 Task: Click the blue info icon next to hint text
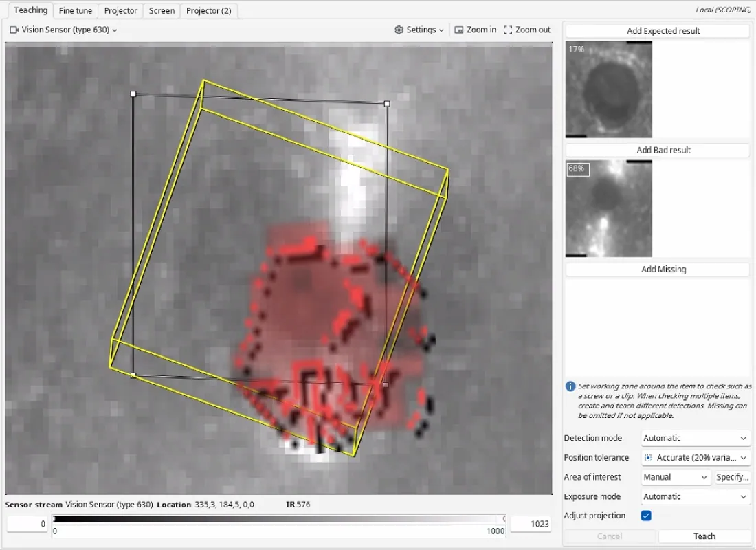(570, 386)
